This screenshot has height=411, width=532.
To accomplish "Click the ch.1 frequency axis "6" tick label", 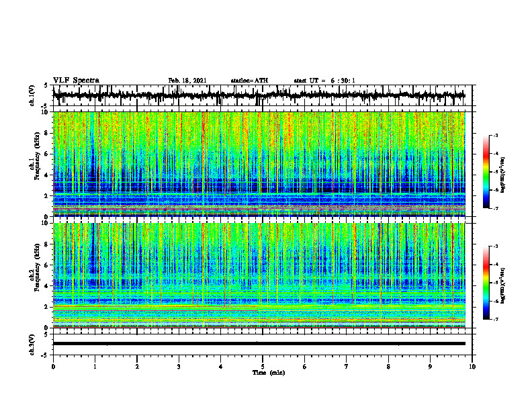I will point(46,154).
